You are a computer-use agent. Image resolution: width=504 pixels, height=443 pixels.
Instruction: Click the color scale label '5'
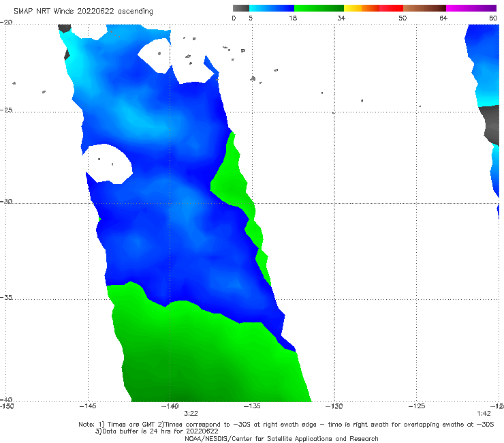pos(251,18)
